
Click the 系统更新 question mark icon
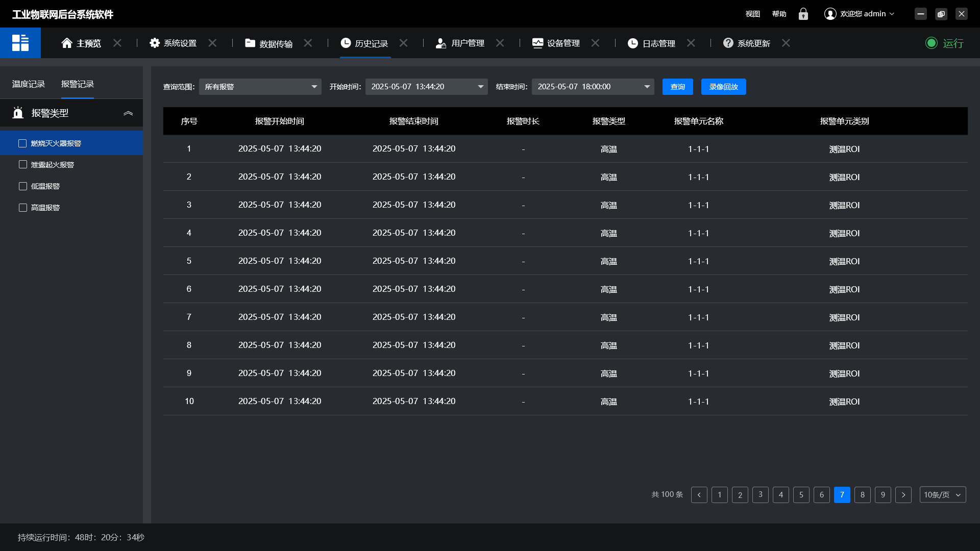(728, 43)
